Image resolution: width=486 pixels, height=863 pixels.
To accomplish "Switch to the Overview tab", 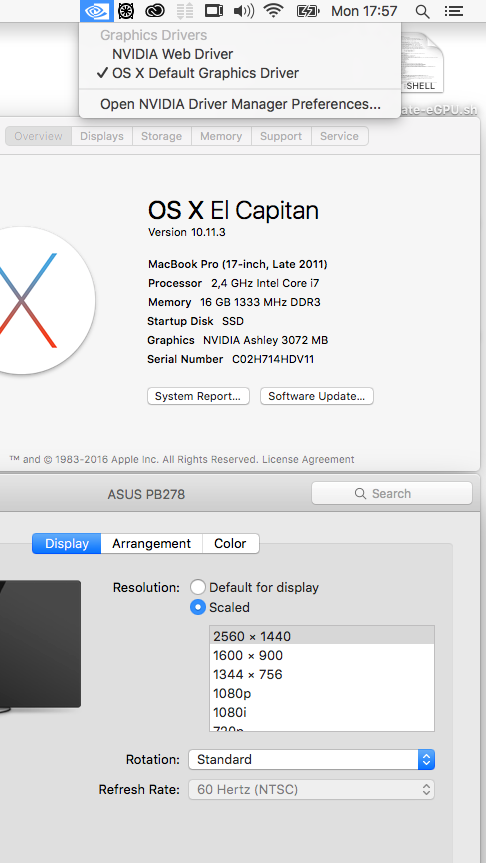I will point(39,136).
